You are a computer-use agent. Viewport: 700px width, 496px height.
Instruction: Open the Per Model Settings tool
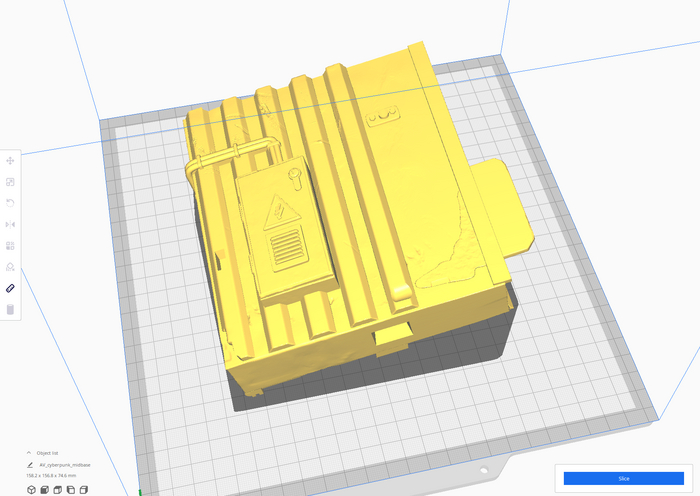point(10,246)
